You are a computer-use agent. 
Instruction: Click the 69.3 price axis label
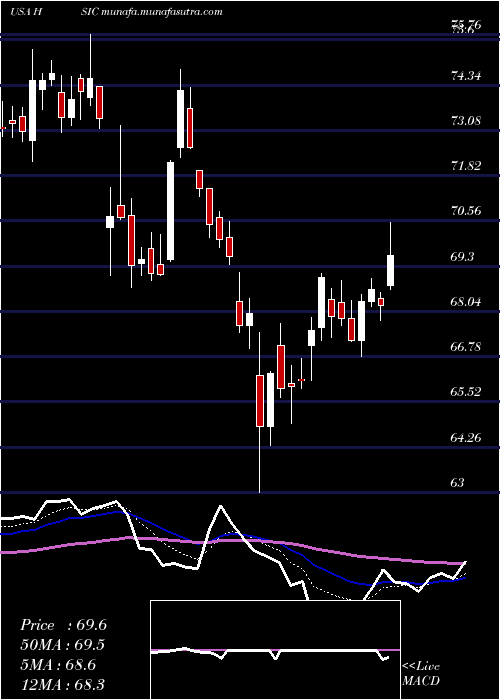coord(463,257)
